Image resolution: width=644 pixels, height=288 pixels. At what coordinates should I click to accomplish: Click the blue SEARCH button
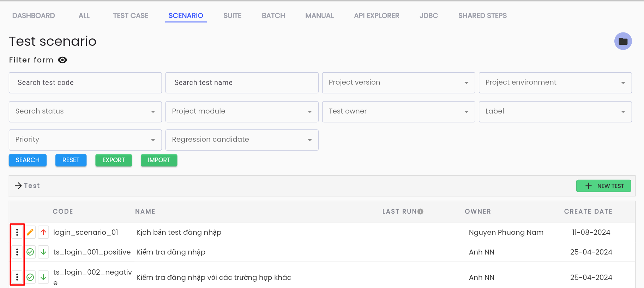click(x=28, y=160)
